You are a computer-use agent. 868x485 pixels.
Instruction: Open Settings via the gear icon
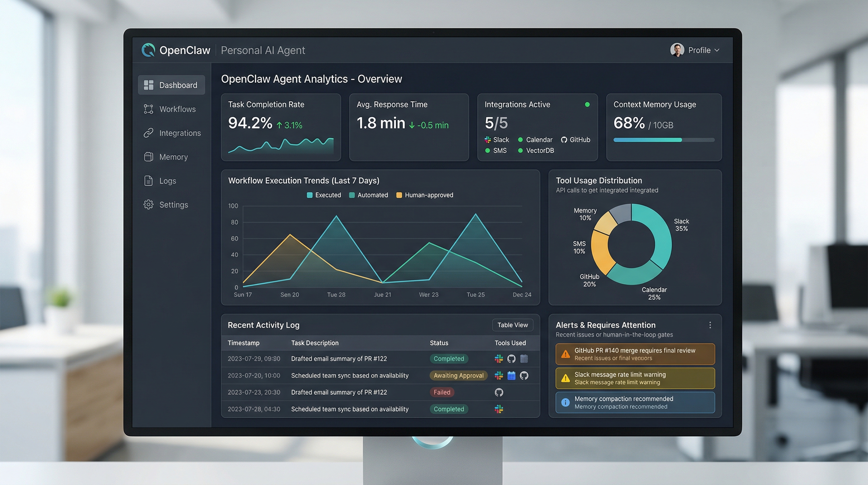coord(148,204)
